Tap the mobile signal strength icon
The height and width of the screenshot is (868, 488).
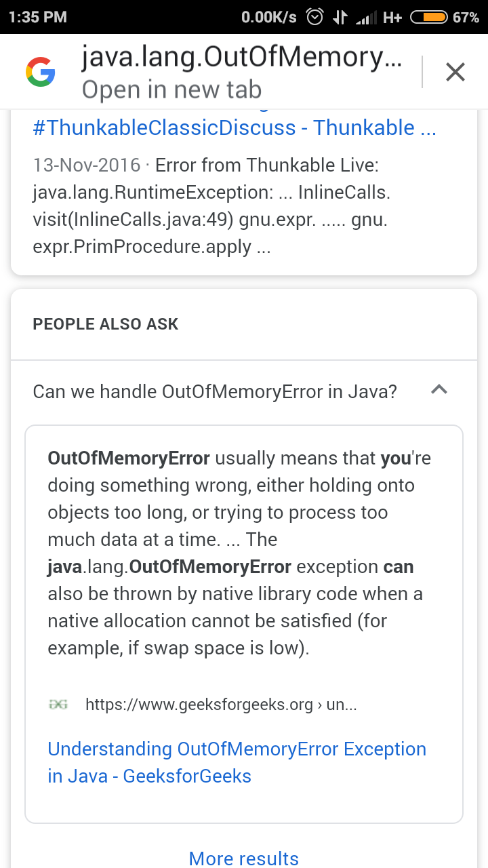pos(366,18)
